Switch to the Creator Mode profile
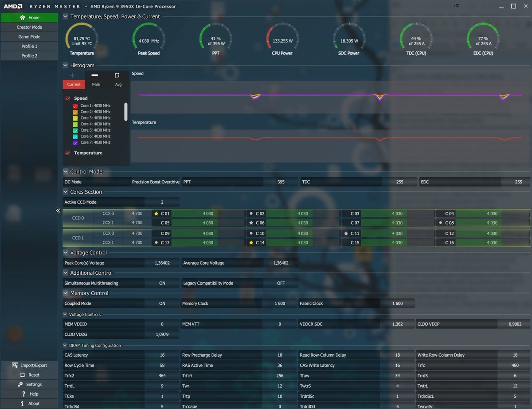The image size is (532, 409). [x=29, y=27]
